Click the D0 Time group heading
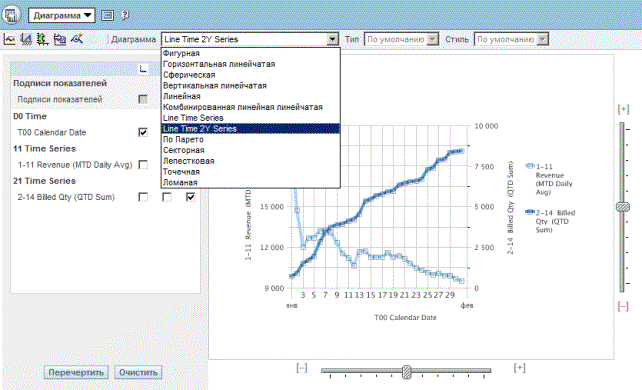642x390 pixels. point(30,116)
